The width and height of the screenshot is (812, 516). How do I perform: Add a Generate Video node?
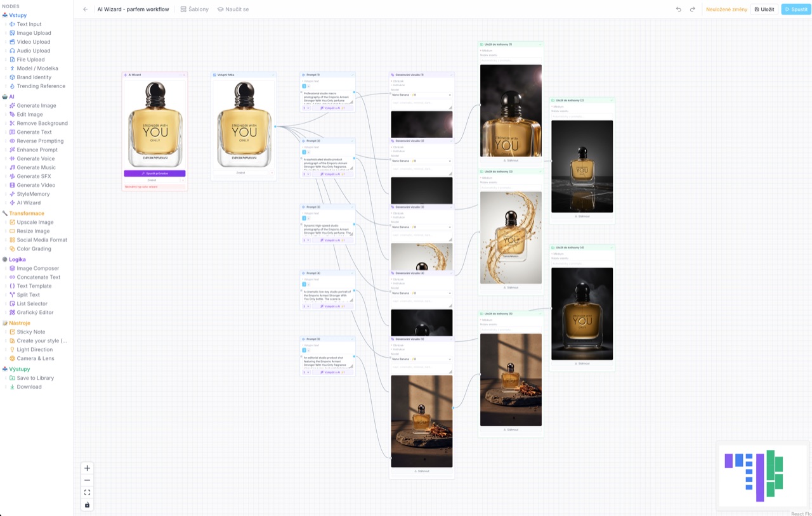[36, 186]
